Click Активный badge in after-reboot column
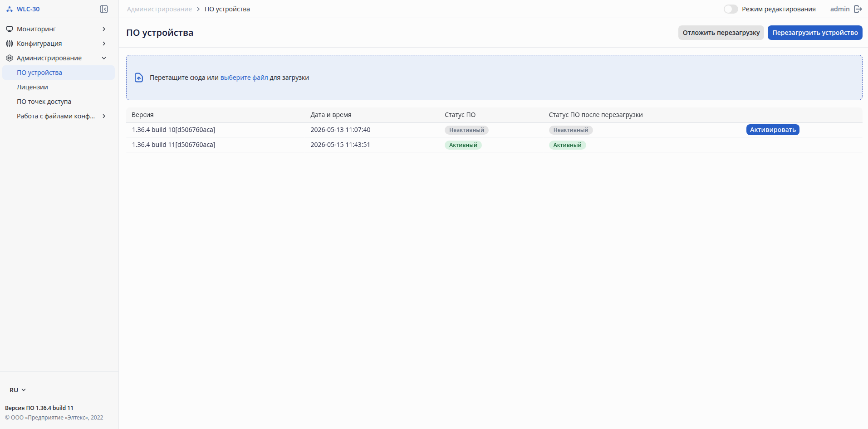Screen dimensions: 868x429 click(x=567, y=145)
